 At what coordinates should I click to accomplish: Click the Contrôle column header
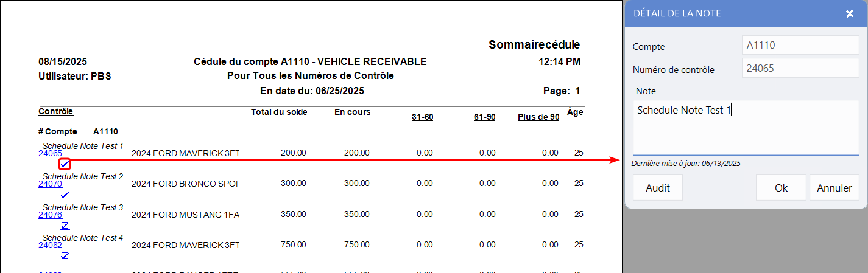point(55,112)
